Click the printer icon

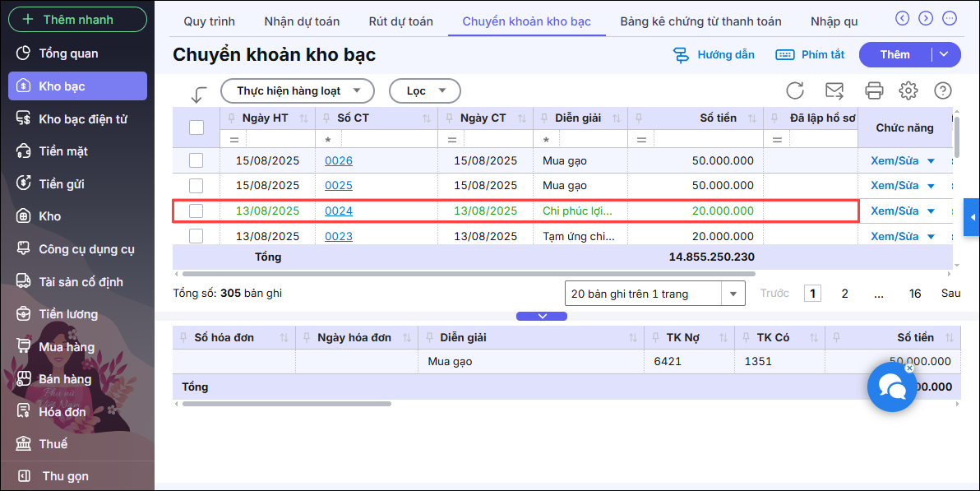874,90
